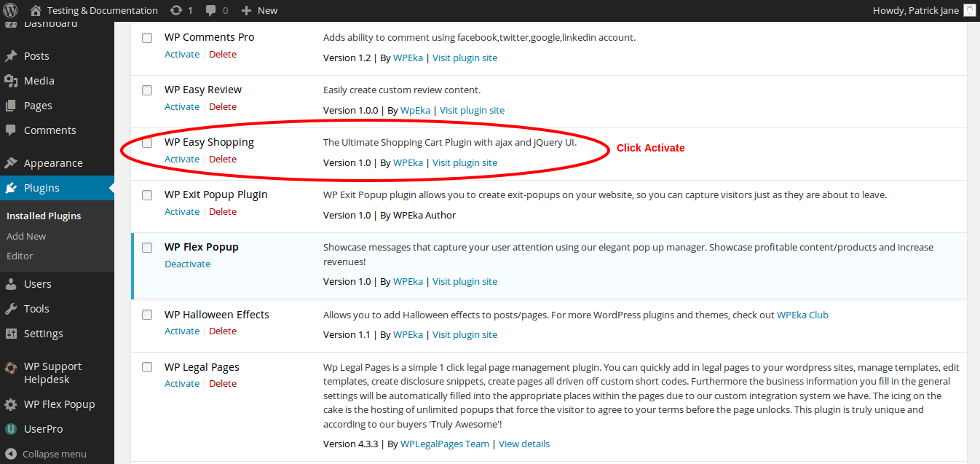
Task: Activate the WP Easy Shopping plugin
Action: point(181,159)
